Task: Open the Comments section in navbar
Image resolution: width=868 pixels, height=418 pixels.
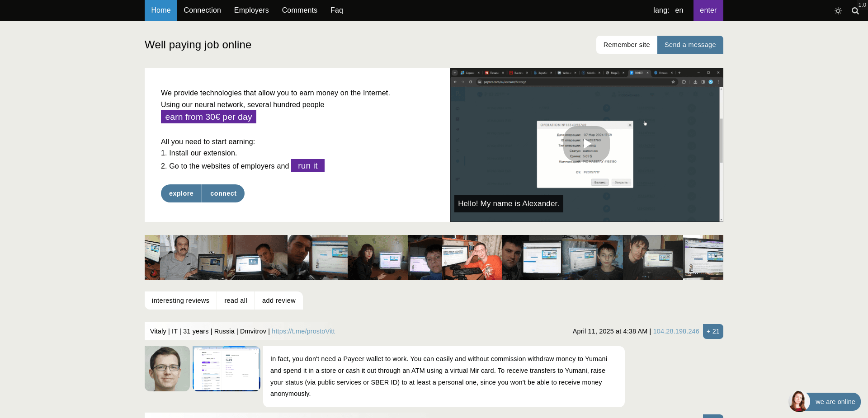Action: point(299,10)
